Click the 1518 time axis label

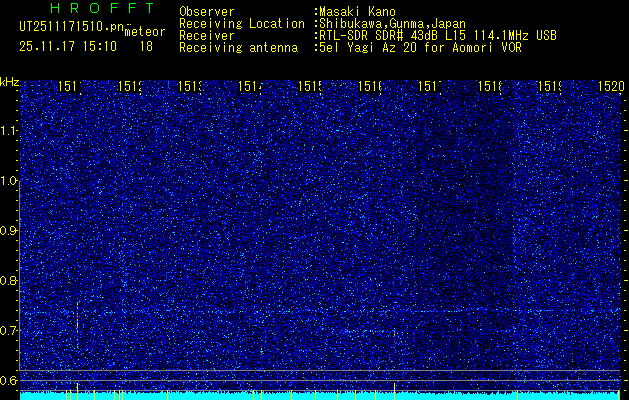click(491, 86)
